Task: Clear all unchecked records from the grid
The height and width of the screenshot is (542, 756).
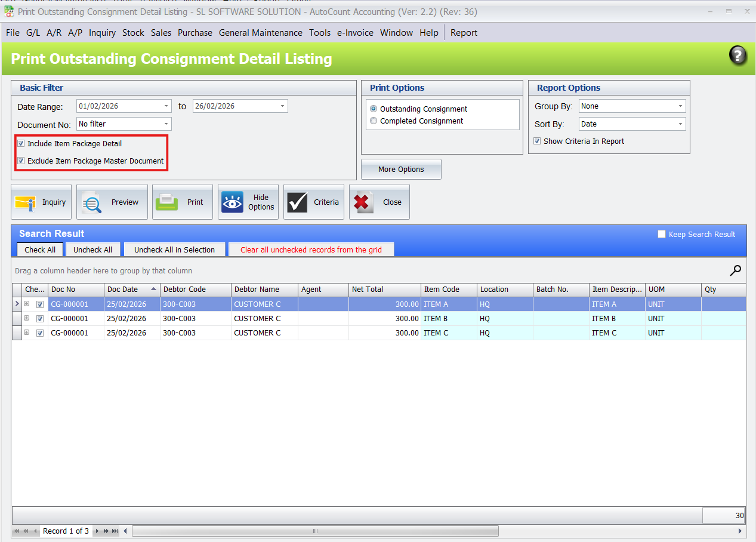Action: pos(311,249)
